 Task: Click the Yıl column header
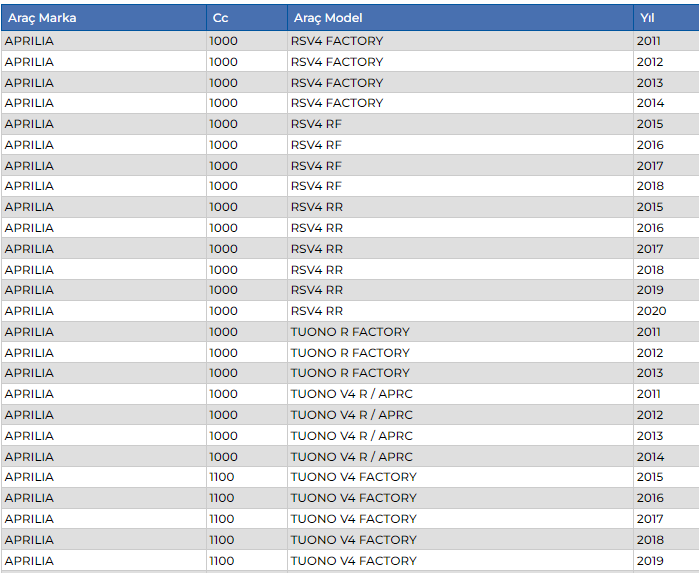pos(648,18)
